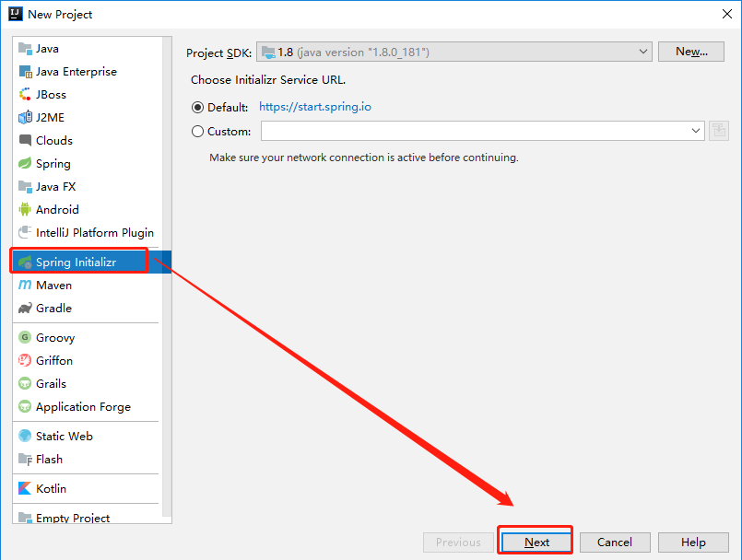The height and width of the screenshot is (560, 742).
Task: Click the Clouds speech bubble icon
Action: tap(25, 141)
